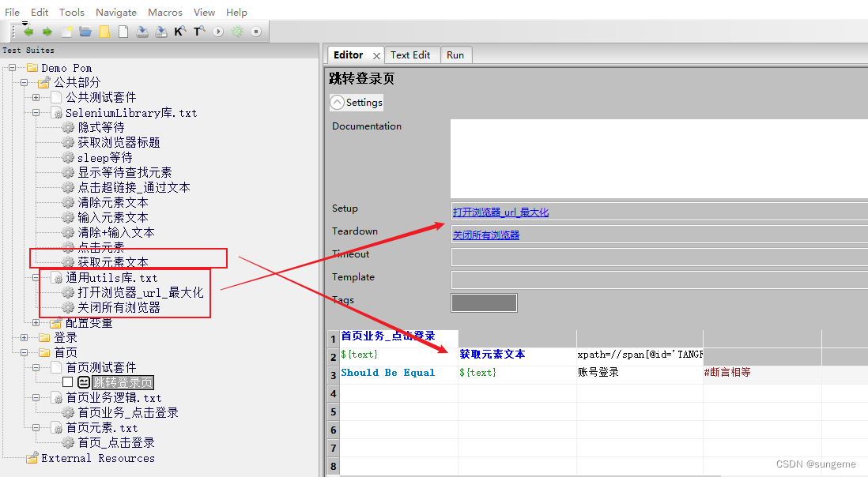Open the Tools menu
The width and height of the screenshot is (868, 477).
(x=72, y=12)
